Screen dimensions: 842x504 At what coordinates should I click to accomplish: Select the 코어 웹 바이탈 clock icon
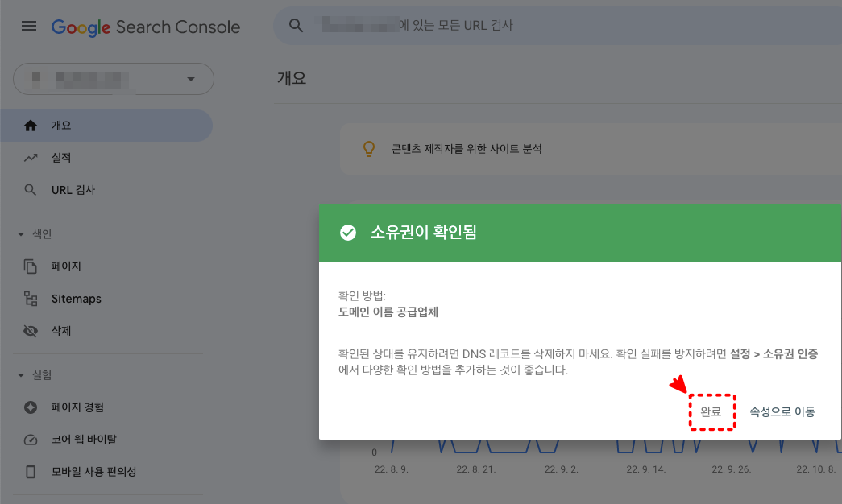[31, 439]
